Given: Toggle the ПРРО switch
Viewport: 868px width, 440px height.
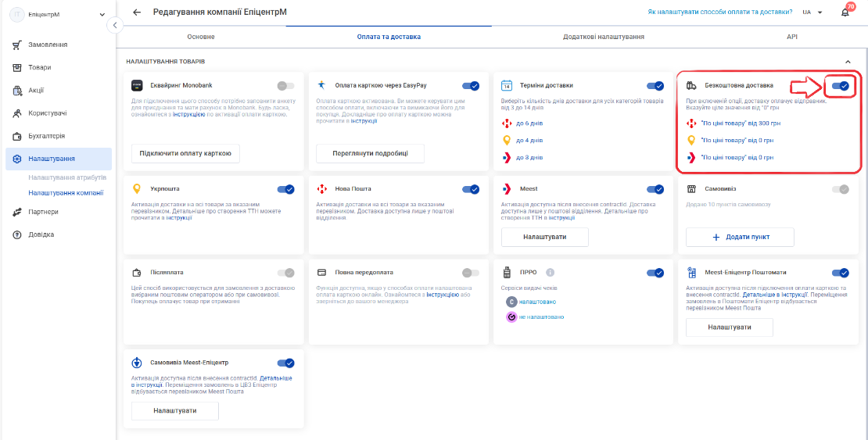Looking at the screenshot, I should click(655, 273).
